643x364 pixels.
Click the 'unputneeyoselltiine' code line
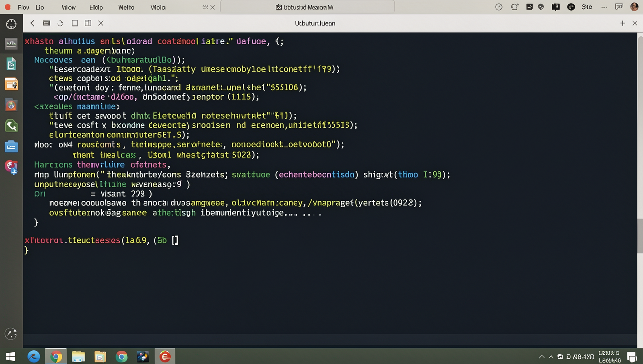click(112, 184)
